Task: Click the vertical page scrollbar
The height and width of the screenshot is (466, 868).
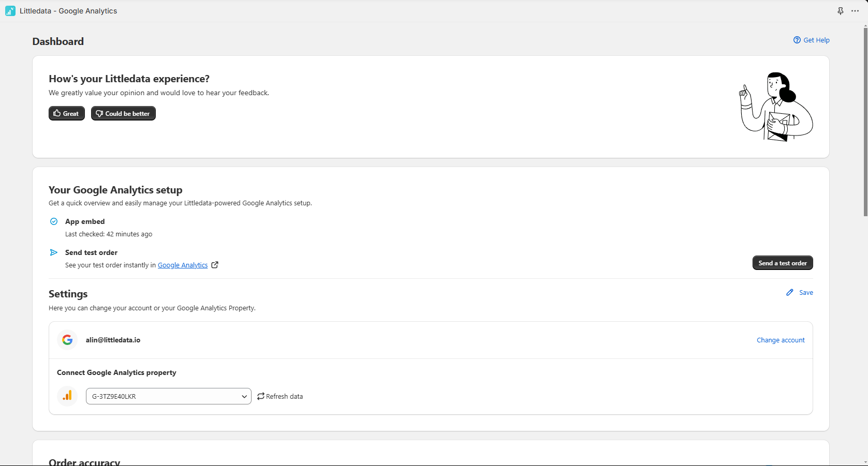Action: point(865,122)
